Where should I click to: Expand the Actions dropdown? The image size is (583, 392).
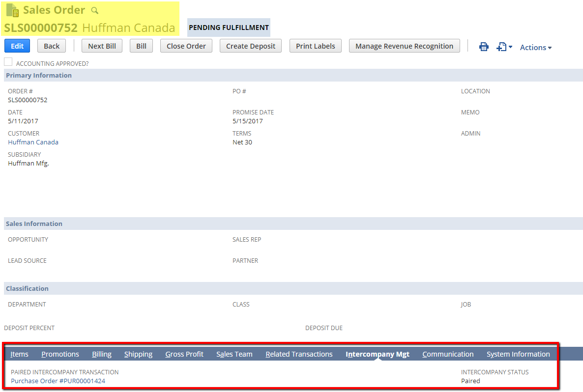click(x=536, y=47)
